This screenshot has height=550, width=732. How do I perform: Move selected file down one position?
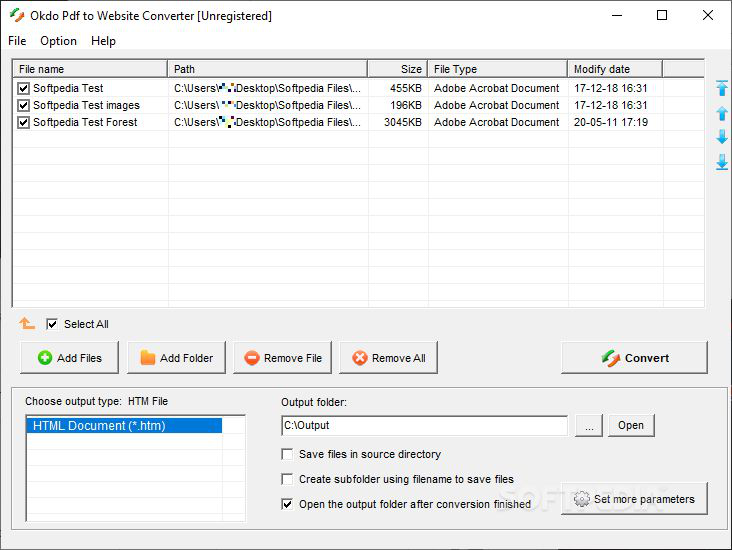click(722, 137)
